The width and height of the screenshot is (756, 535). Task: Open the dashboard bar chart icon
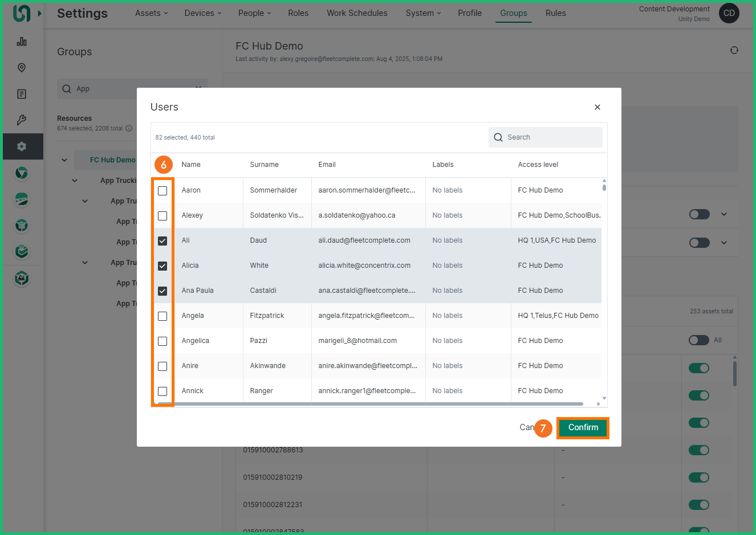(x=22, y=42)
